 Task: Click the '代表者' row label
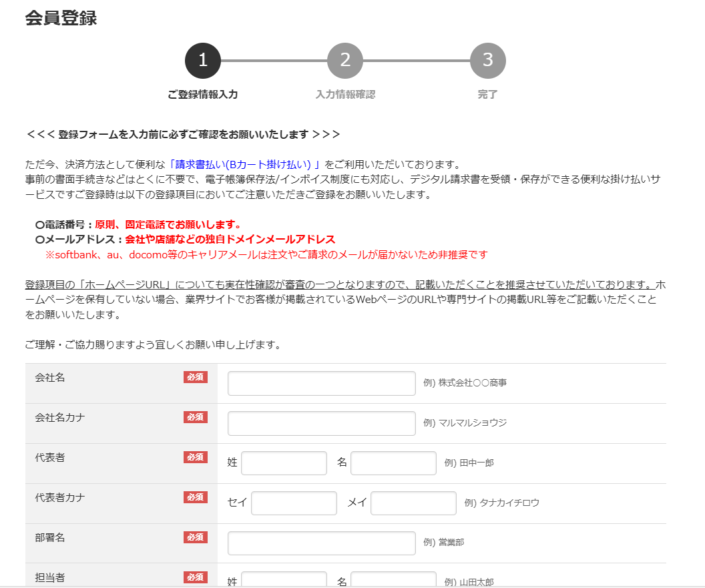[x=50, y=458]
